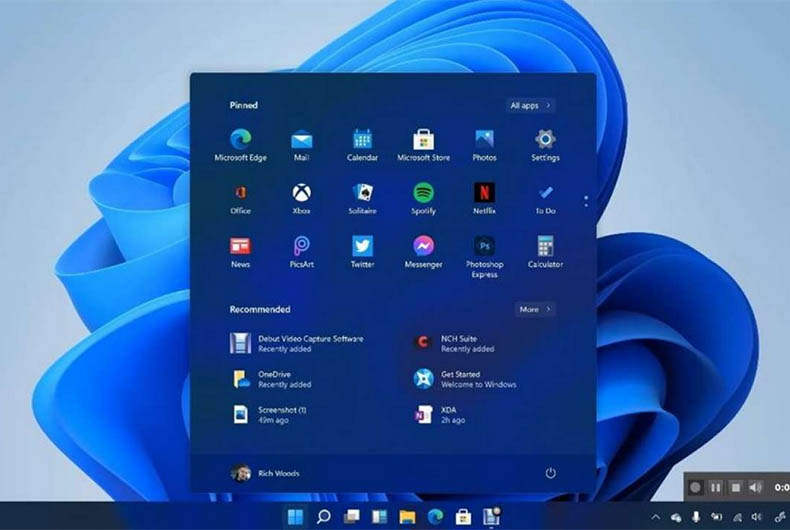Viewport: 790px width, 530px height.
Task: Show hidden tray icons chevron
Action: [x=655, y=517]
